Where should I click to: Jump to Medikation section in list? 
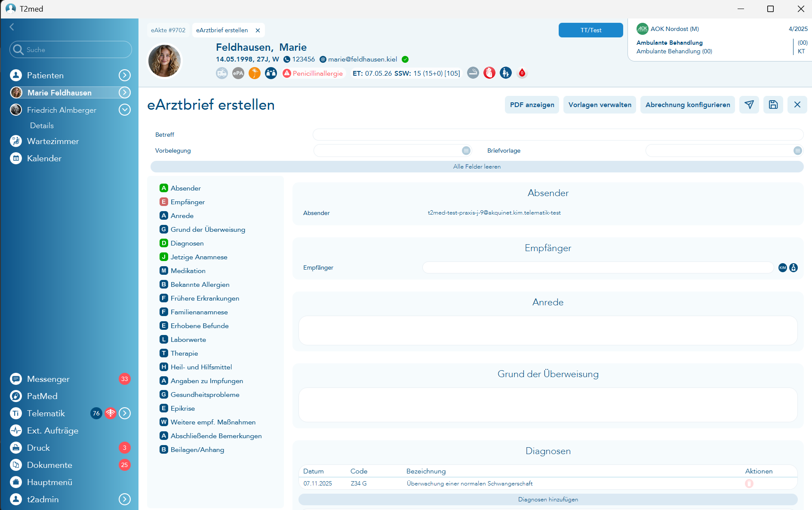tap(188, 271)
